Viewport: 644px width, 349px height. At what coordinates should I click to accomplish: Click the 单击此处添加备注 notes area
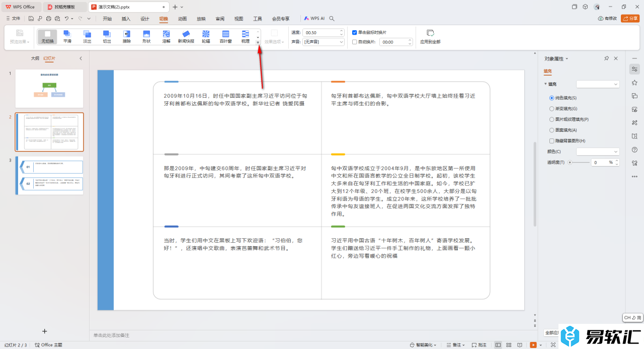click(x=111, y=335)
